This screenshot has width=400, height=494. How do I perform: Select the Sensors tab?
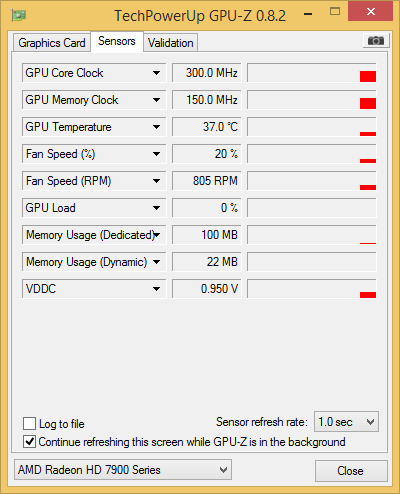117,41
